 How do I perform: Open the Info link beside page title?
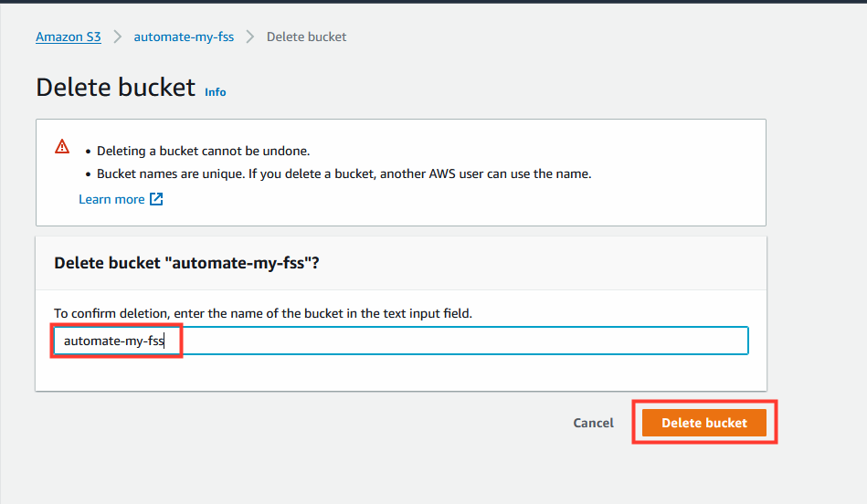(x=215, y=92)
